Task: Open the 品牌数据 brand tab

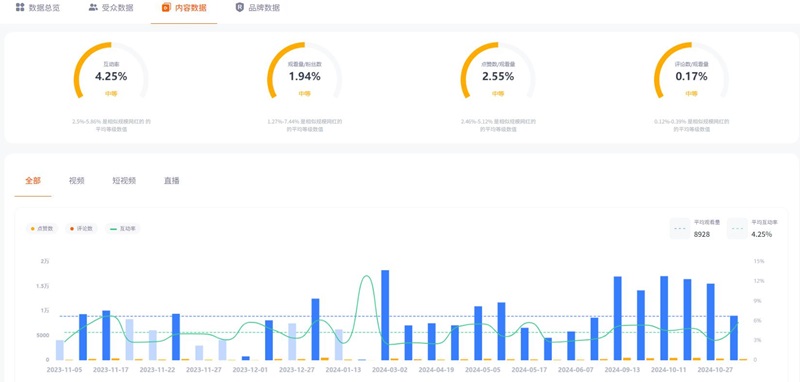Action: [257, 8]
